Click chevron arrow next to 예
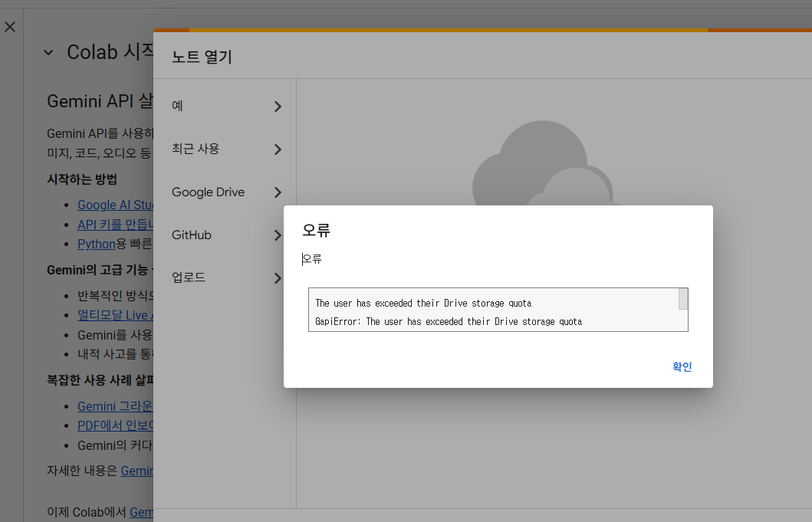Screen dimensions: 812x522 (278, 107)
